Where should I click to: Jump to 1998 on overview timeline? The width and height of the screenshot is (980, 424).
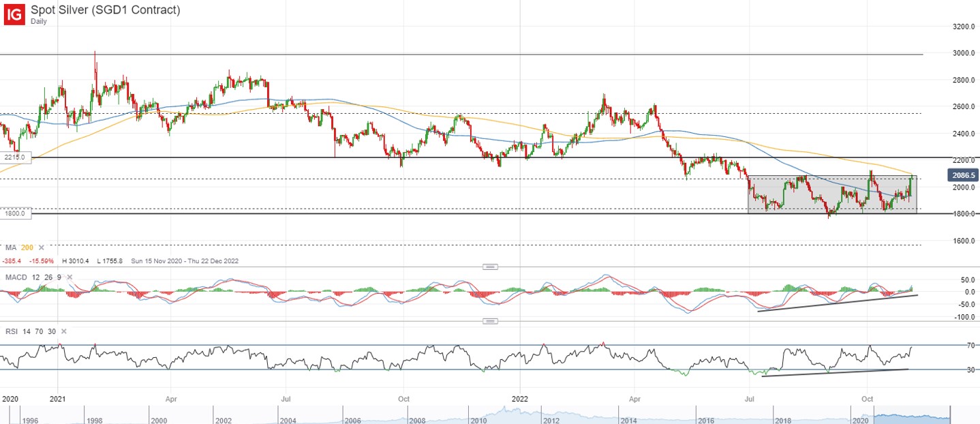pos(93,421)
